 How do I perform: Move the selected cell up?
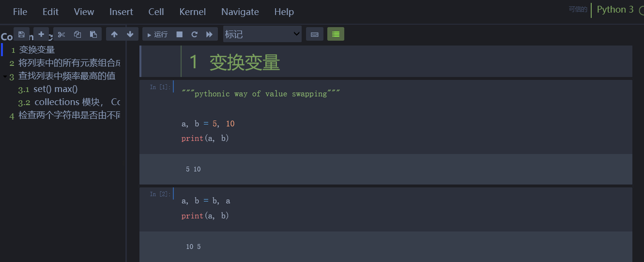point(114,34)
